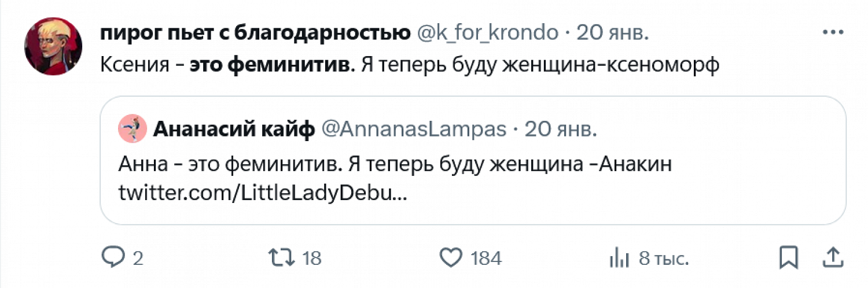Click the 8 тыс. views count
Viewport: 868px width, 288px height.
[664, 258]
